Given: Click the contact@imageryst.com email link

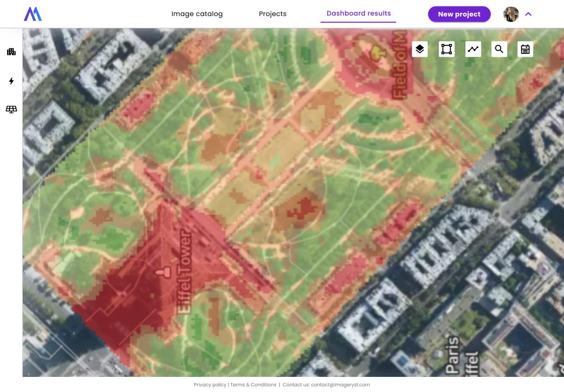Looking at the screenshot, I should pos(340,385).
